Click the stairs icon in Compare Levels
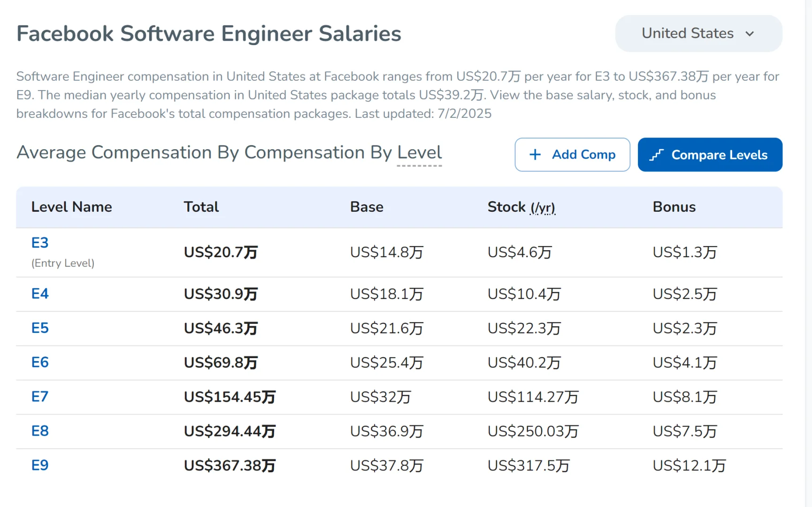Viewport: 812px width, 507px height. click(x=656, y=155)
